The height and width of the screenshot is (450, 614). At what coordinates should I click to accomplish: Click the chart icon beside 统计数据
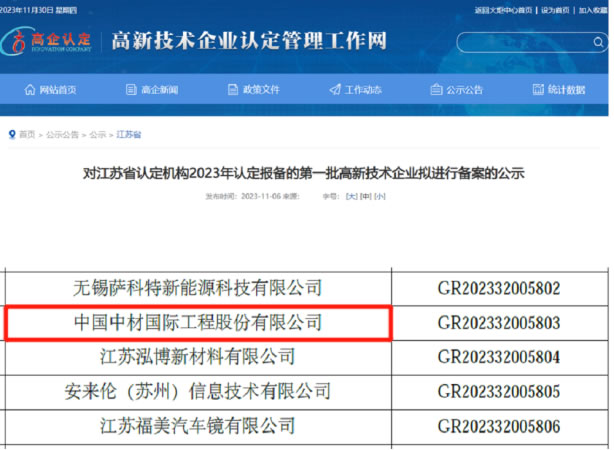coord(538,90)
